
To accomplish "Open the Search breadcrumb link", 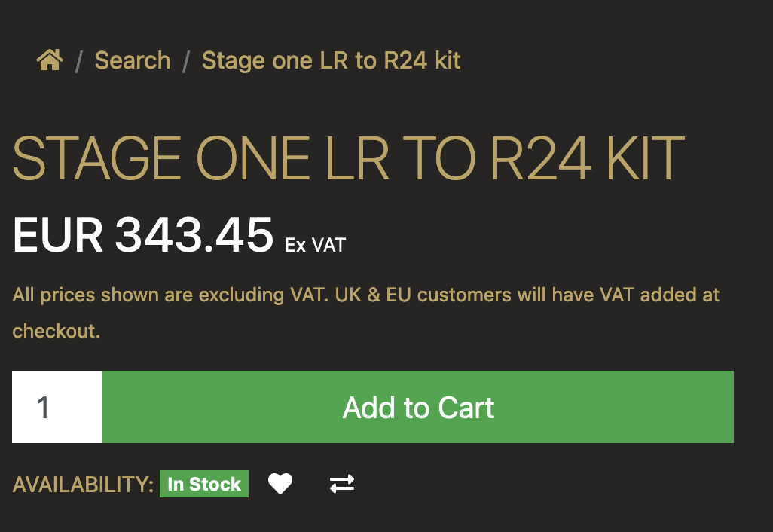I will [133, 60].
